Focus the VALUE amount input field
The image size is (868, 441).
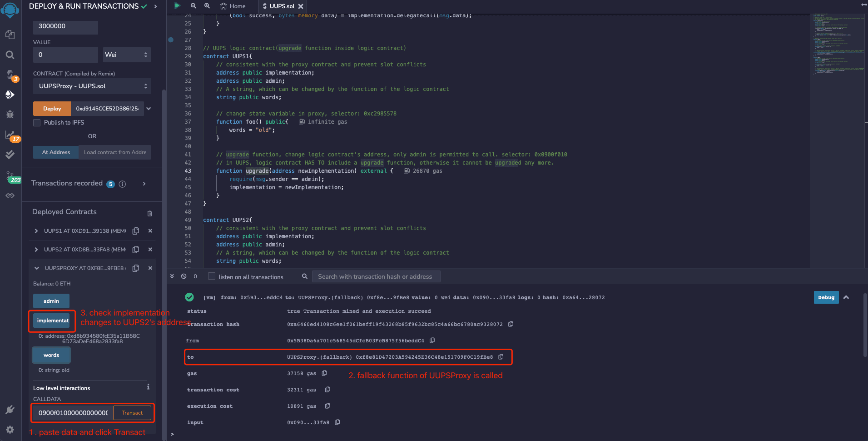(65, 55)
